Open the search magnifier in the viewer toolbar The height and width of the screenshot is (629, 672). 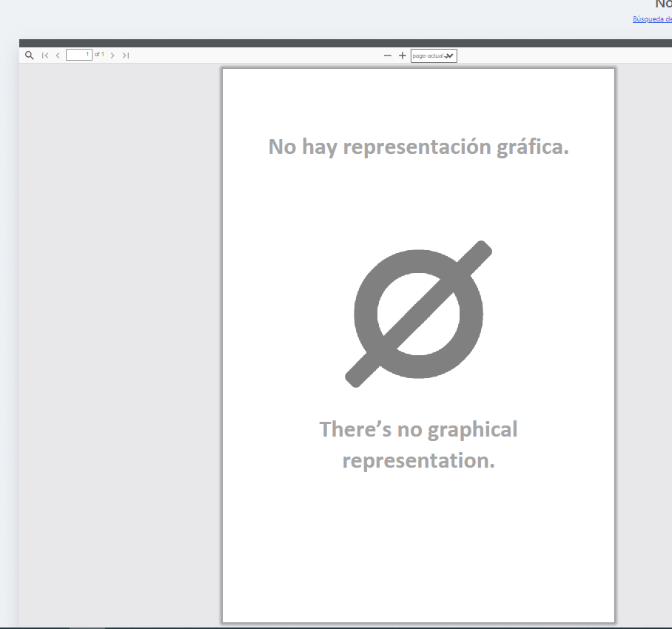tap(29, 55)
